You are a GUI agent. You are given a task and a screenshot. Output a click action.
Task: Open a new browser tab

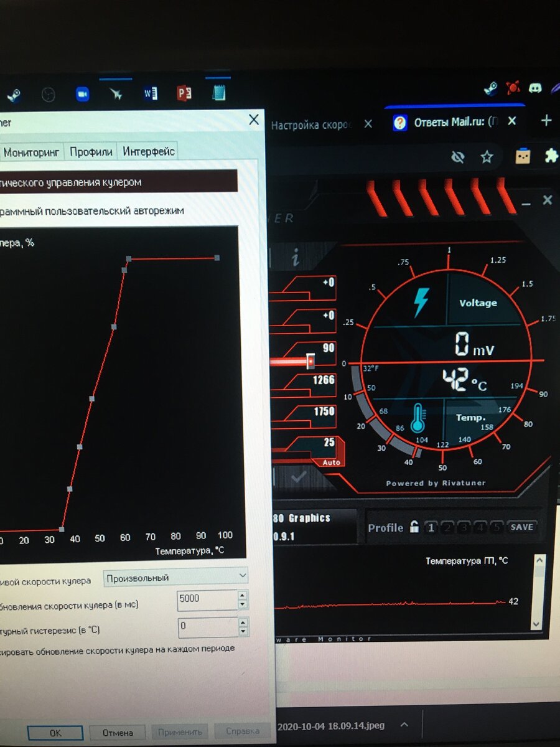[546, 120]
